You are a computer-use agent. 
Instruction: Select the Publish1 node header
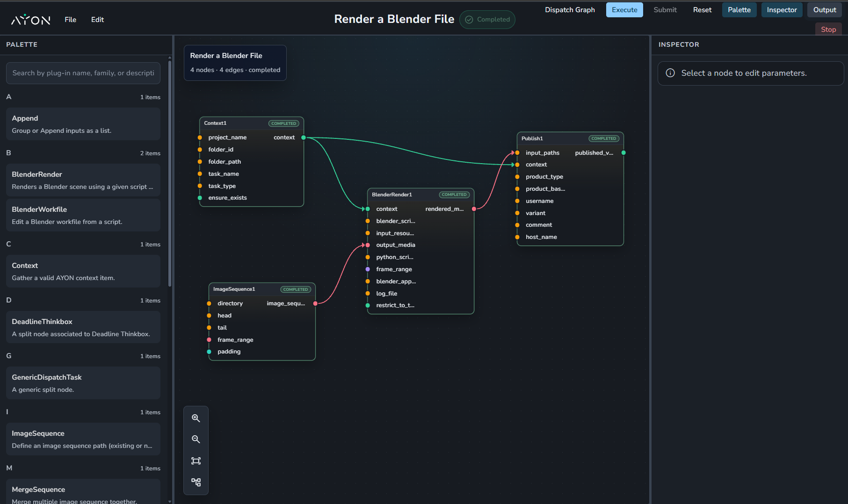570,138
